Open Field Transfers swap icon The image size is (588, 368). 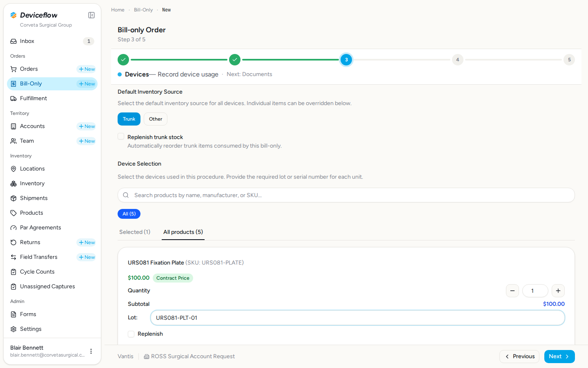click(13, 257)
